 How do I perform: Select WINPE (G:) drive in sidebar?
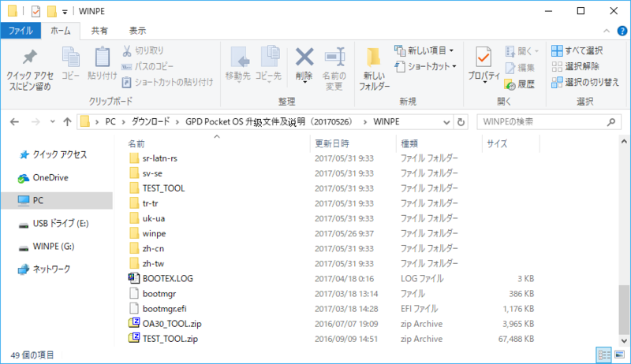pyautogui.click(x=53, y=247)
